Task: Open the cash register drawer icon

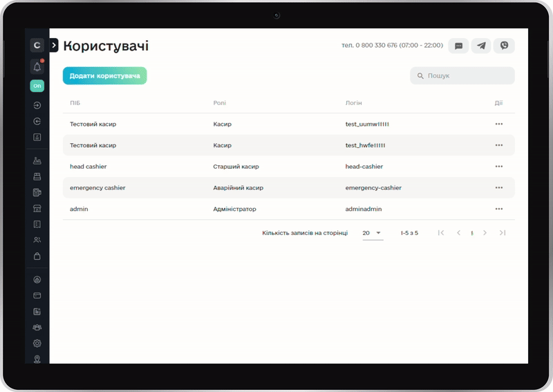Action: [37, 176]
